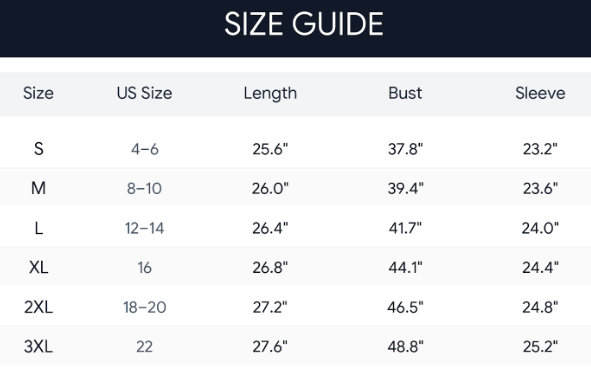Click the 25.2" sleeve measurement

tap(540, 347)
